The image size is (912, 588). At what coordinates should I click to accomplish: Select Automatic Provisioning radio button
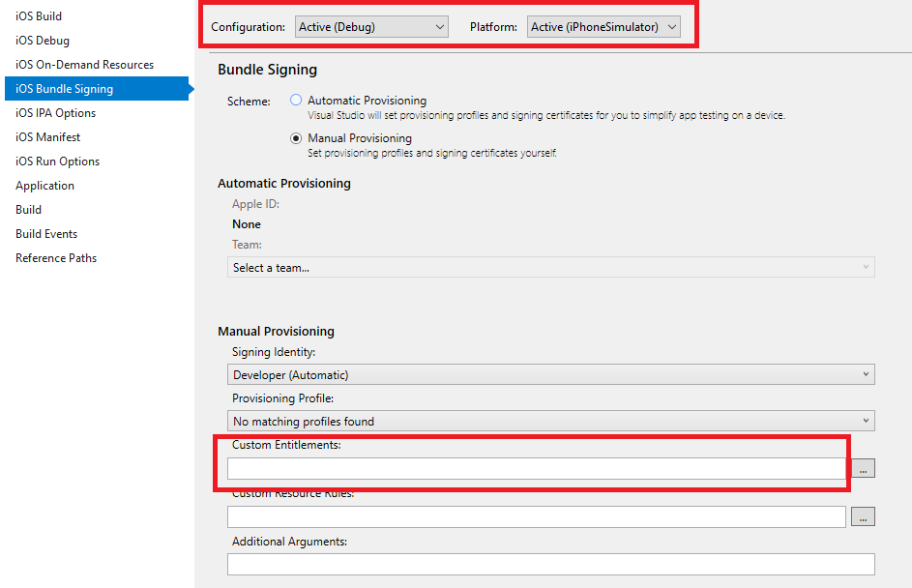[296, 100]
